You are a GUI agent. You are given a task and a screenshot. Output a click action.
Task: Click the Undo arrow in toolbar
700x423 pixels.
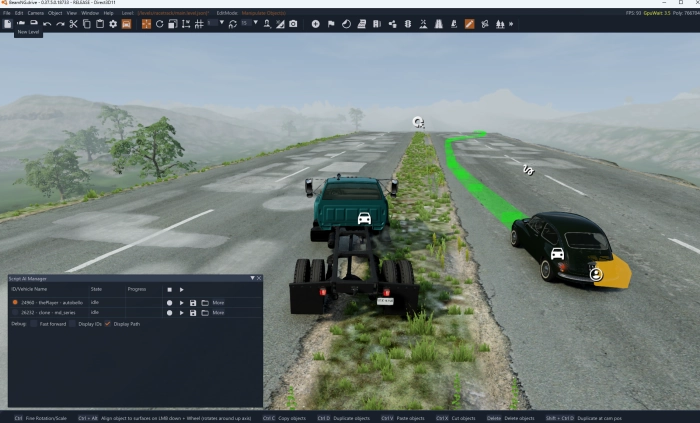48,23
